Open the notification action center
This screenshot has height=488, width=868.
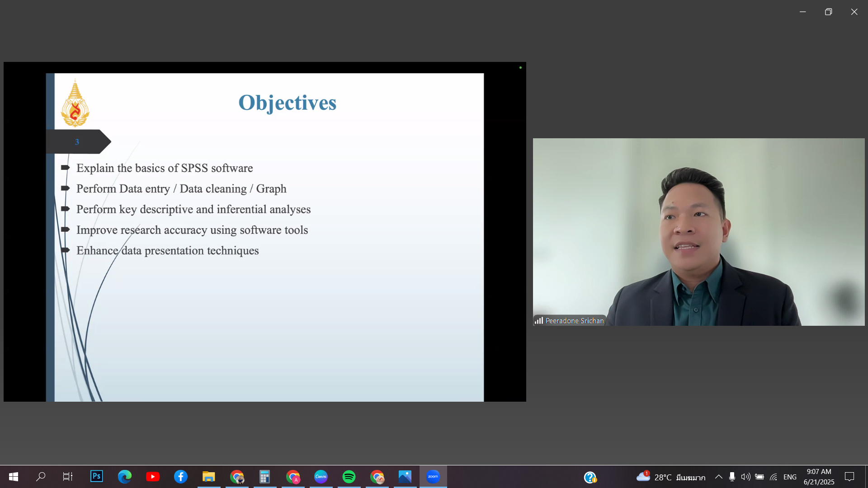(x=849, y=477)
